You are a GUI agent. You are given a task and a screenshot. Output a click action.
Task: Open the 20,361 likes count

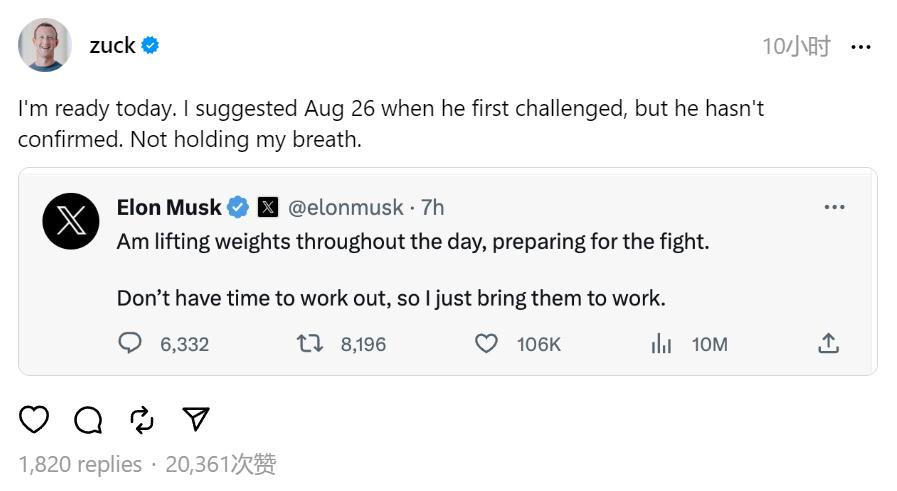click(x=221, y=464)
